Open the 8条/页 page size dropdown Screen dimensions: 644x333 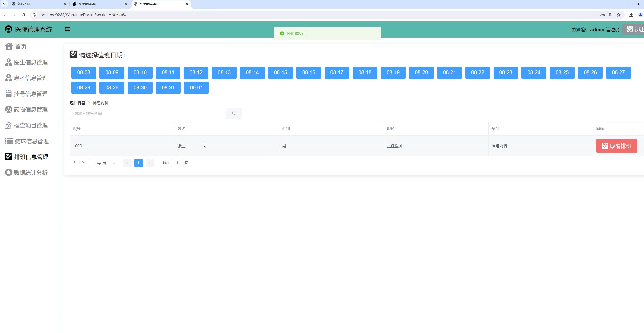pyautogui.click(x=103, y=163)
